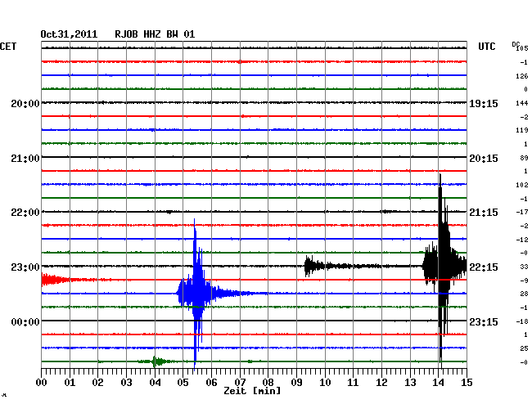Click the 09 minute axis tick label
Screen dimensions: 532x404
pyautogui.click(x=296, y=383)
